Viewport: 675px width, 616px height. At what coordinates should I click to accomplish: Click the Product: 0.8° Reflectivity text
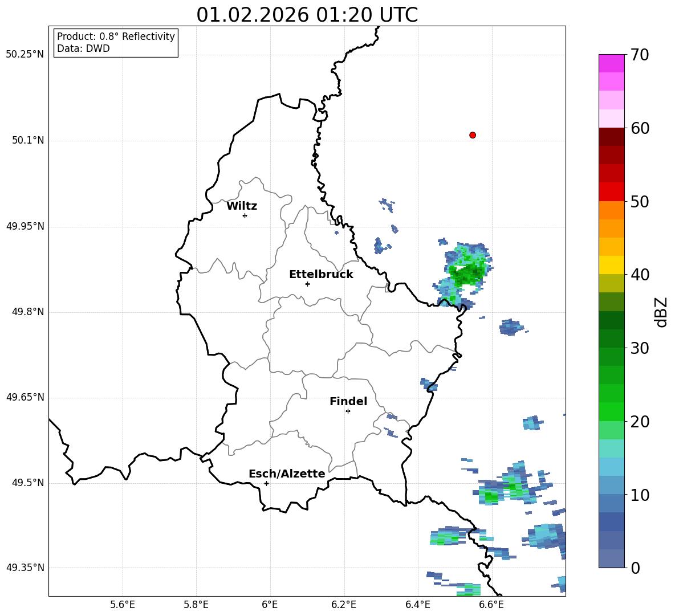116,36
